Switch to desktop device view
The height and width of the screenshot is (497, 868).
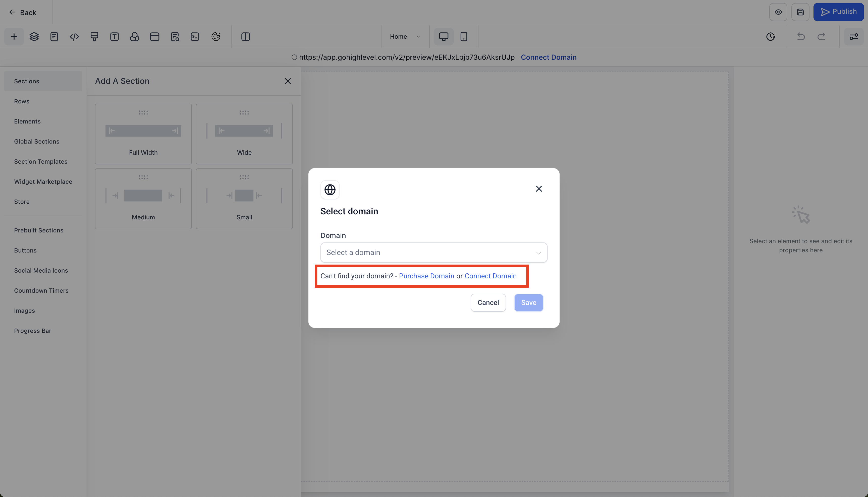click(x=444, y=37)
